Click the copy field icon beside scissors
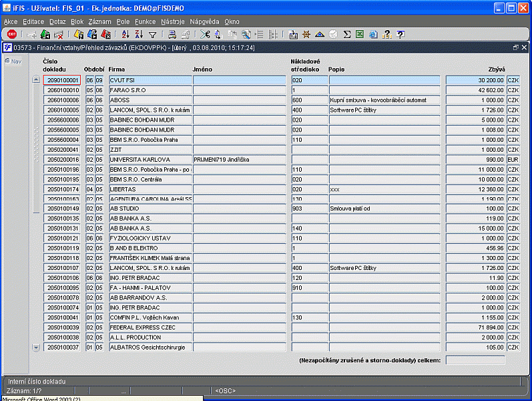 pyautogui.click(x=218, y=34)
